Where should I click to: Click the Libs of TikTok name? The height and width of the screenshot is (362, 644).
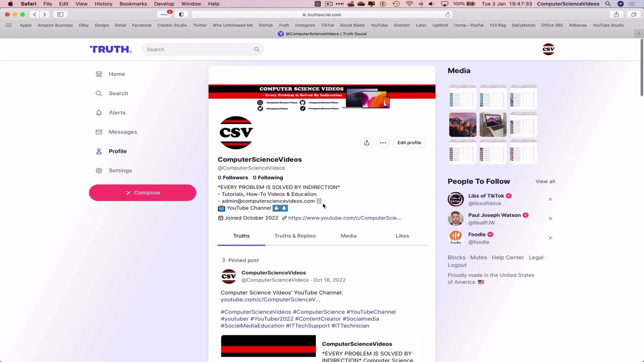click(x=486, y=196)
